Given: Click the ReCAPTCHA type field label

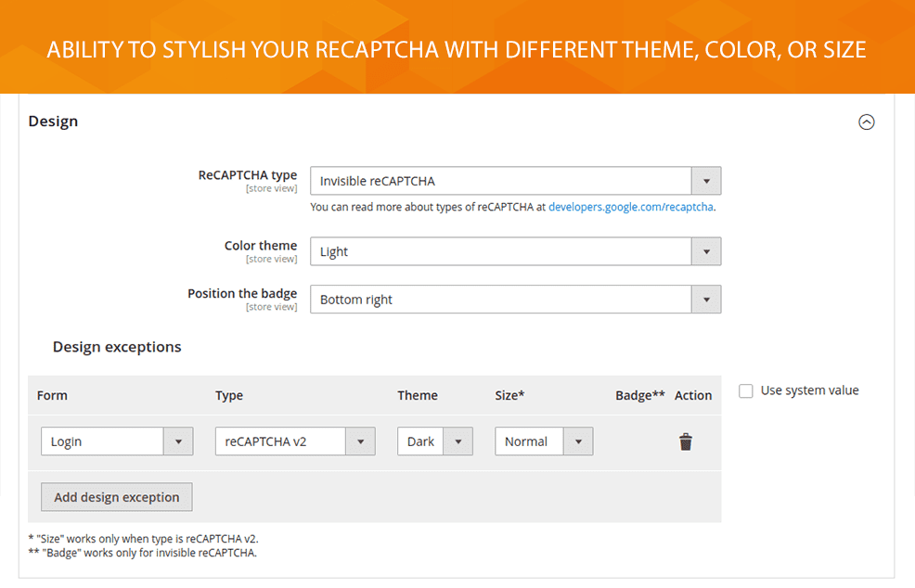Looking at the screenshot, I should click(248, 175).
